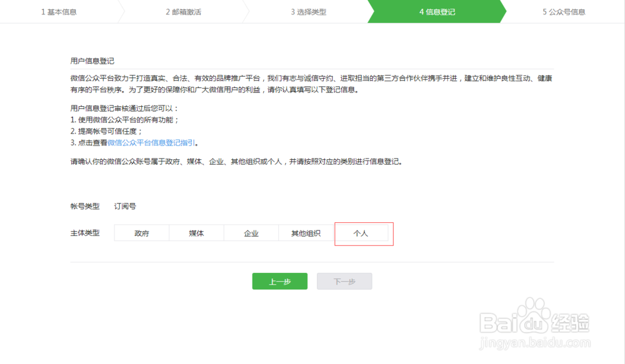Click the greyed 下一步 button

click(344, 282)
